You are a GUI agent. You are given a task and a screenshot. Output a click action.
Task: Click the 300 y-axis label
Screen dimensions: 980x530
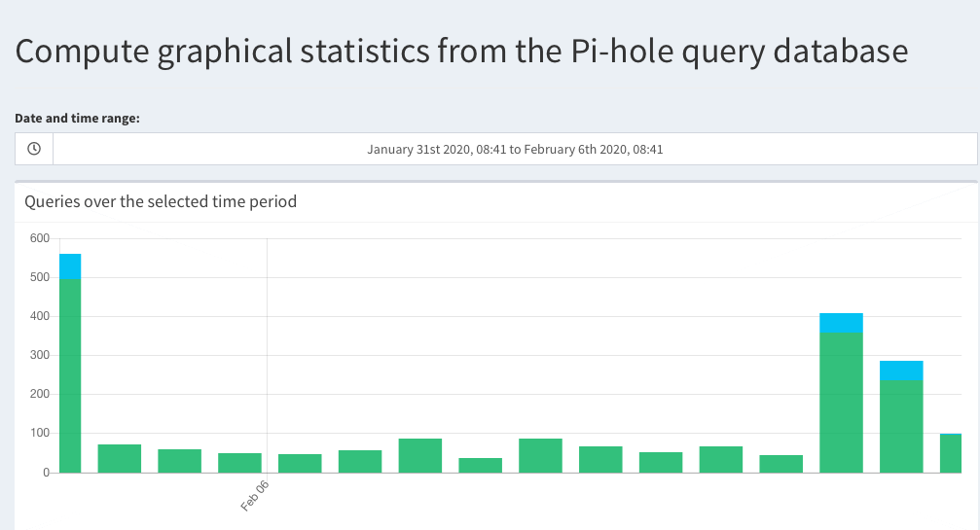click(x=39, y=355)
